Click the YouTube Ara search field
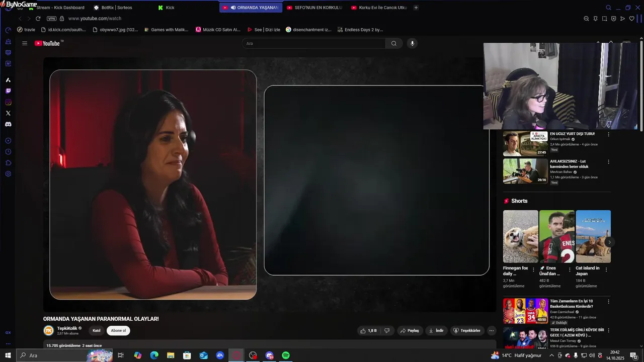This screenshot has height=362, width=644. [x=313, y=43]
